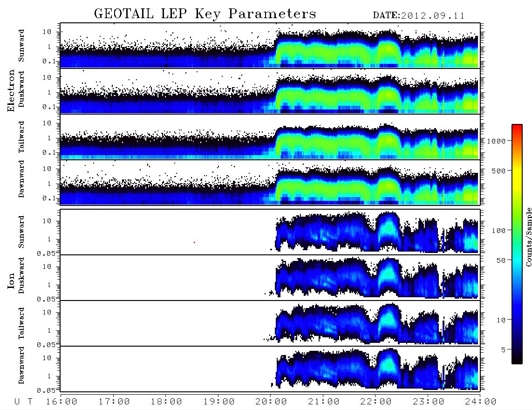Click the colorbar tick label '10'
532x410 pixels.
click(x=501, y=320)
